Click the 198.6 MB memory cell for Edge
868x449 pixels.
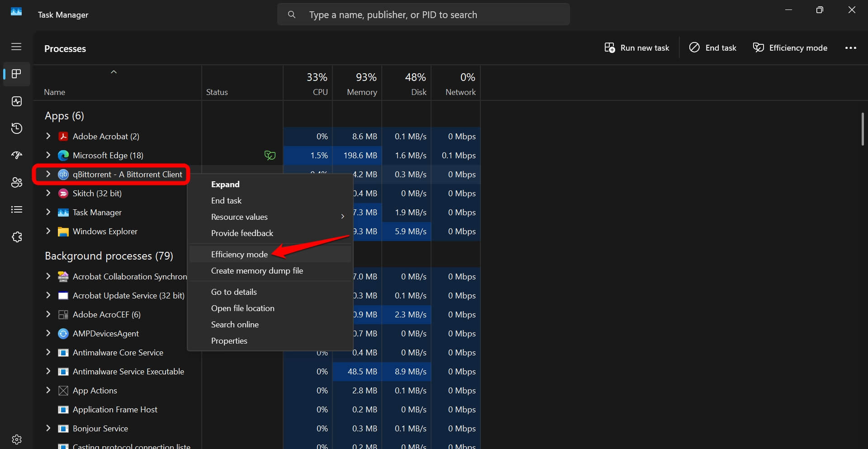point(357,156)
